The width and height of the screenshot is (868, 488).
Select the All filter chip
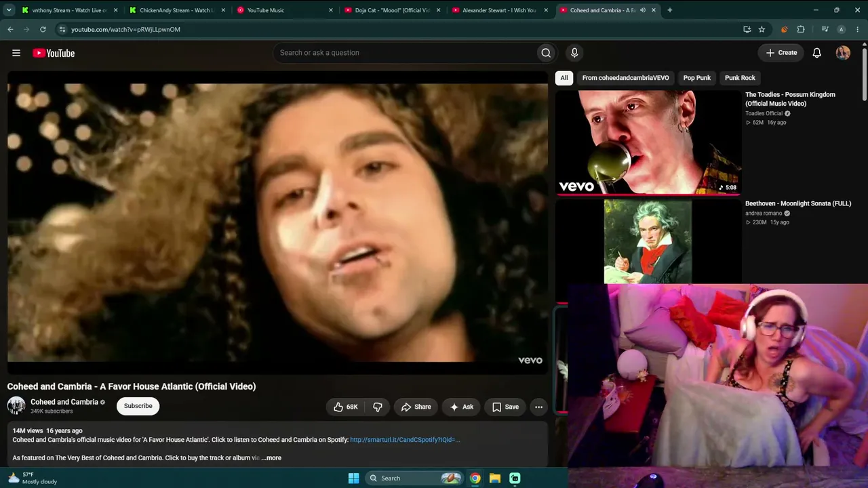coord(564,78)
